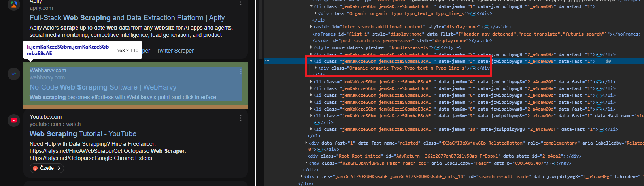Image resolution: width=644 pixels, height=186 pixels.
Task: Open the selected DOM row's actions dots
Action: coord(267,61)
